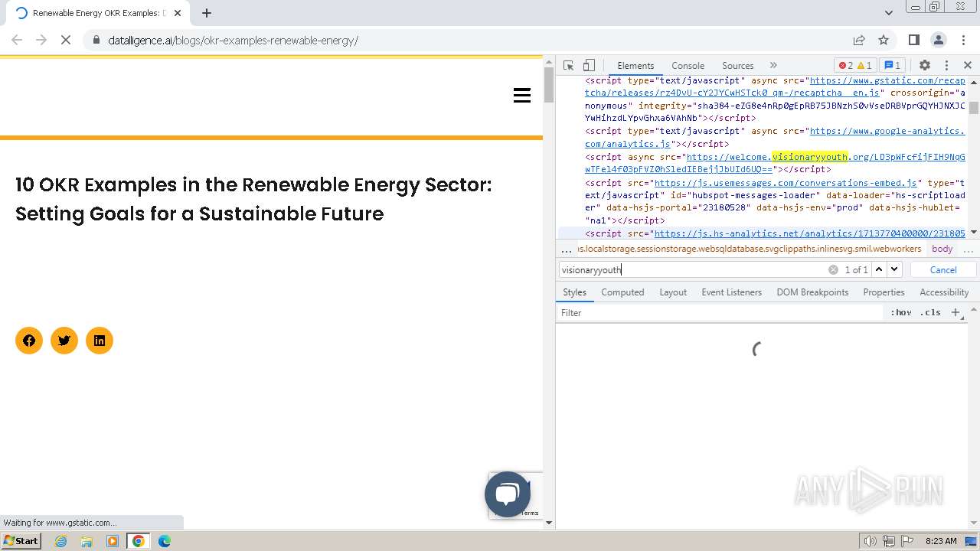Switch to the Console tab
The width and height of the screenshot is (980, 551).
click(688, 66)
